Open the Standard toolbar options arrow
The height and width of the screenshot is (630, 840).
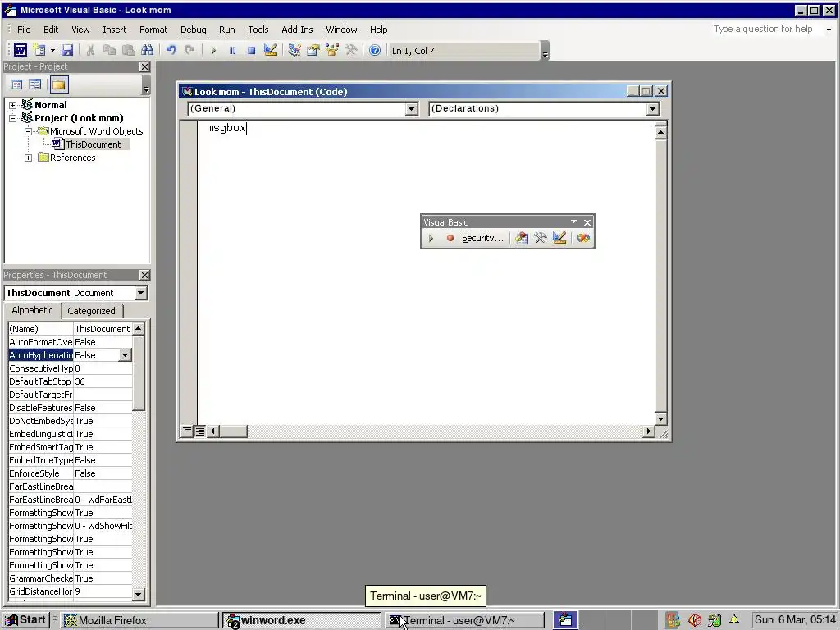(546, 51)
